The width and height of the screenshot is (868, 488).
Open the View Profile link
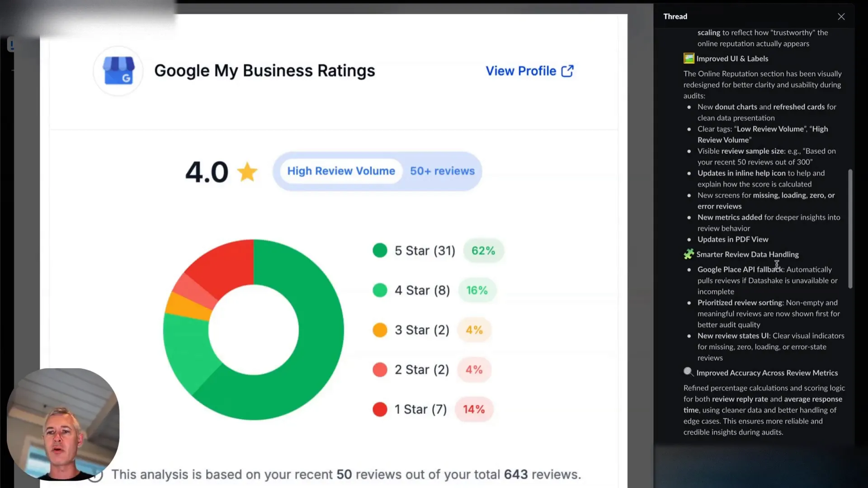[529, 71]
